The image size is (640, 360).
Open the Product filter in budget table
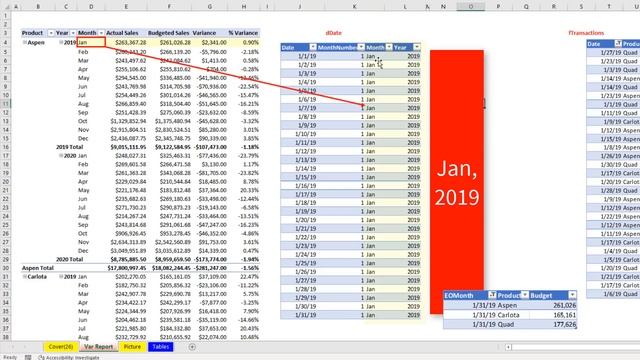coord(524,295)
